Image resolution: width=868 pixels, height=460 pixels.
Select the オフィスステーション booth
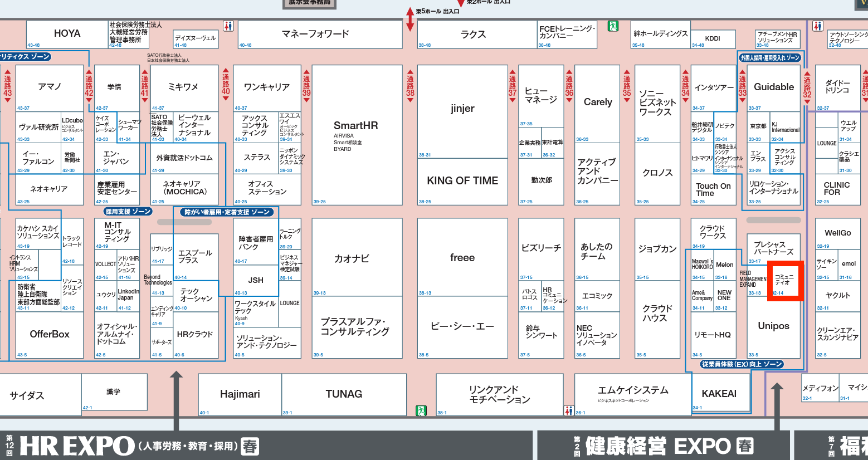267,189
